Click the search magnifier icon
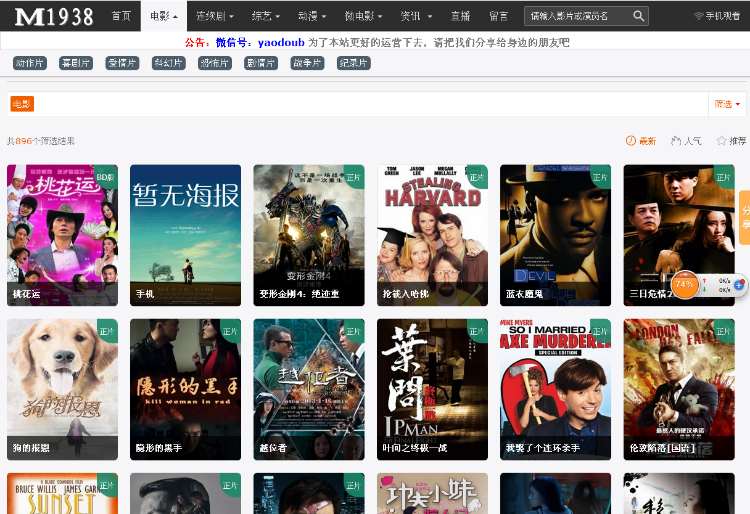This screenshot has height=514, width=750. coord(639,16)
